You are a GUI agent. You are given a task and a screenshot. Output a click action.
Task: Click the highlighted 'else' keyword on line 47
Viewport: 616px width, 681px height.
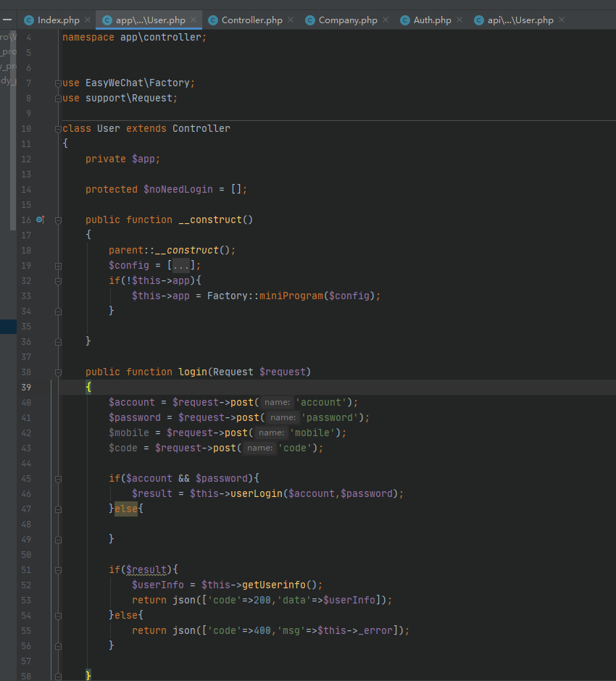pyautogui.click(x=126, y=509)
